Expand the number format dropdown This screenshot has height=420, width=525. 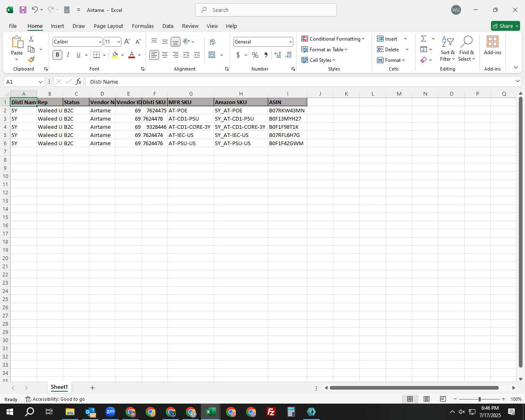point(290,42)
